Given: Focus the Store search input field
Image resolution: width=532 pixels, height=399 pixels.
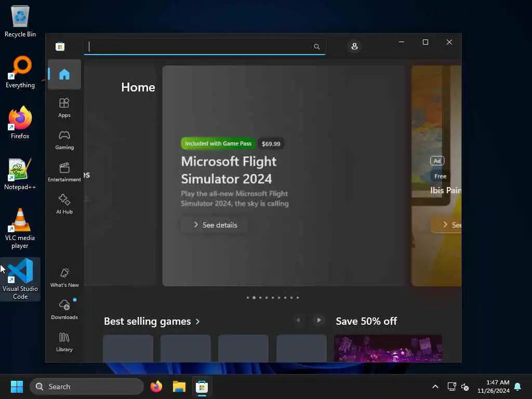Looking at the screenshot, I should (205, 46).
